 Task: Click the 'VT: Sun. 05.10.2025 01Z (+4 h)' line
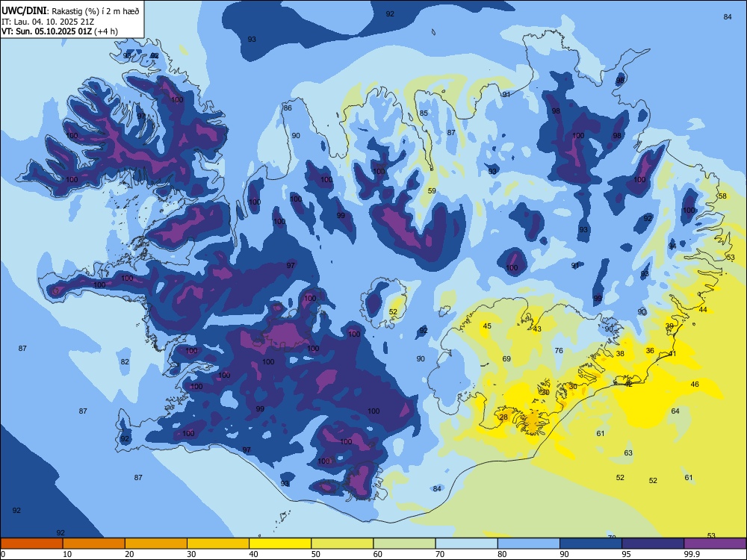click(x=60, y=31)
